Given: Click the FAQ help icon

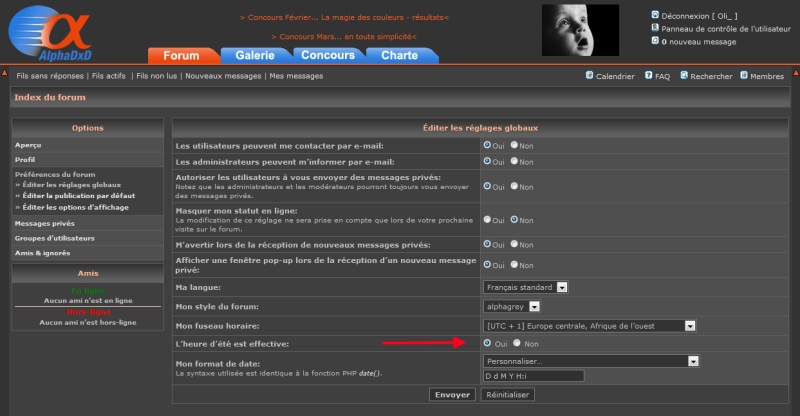Looking at the screenshot, I should pyautogui.click(x=649, y=76).
